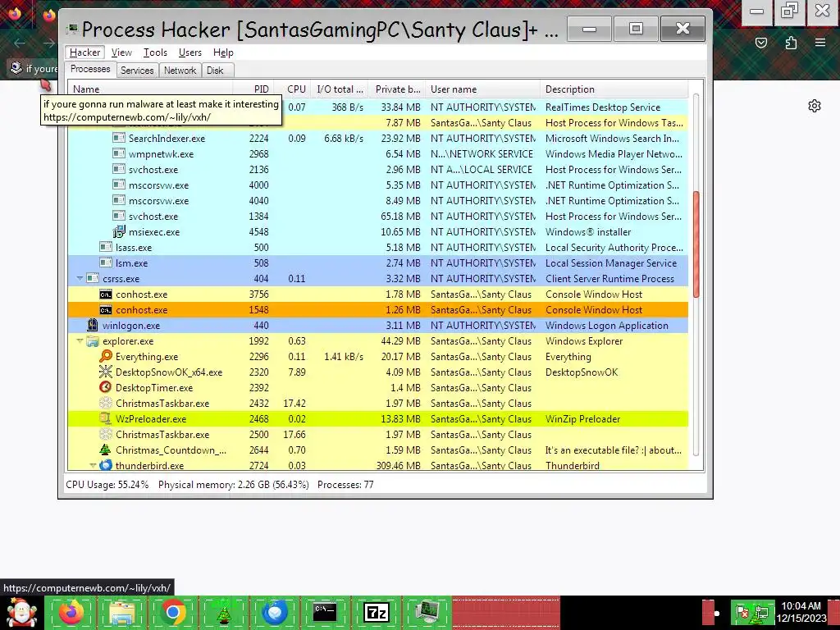Select the Processes tab
Viewport: 840px width, 630px height.
[90, 69]
